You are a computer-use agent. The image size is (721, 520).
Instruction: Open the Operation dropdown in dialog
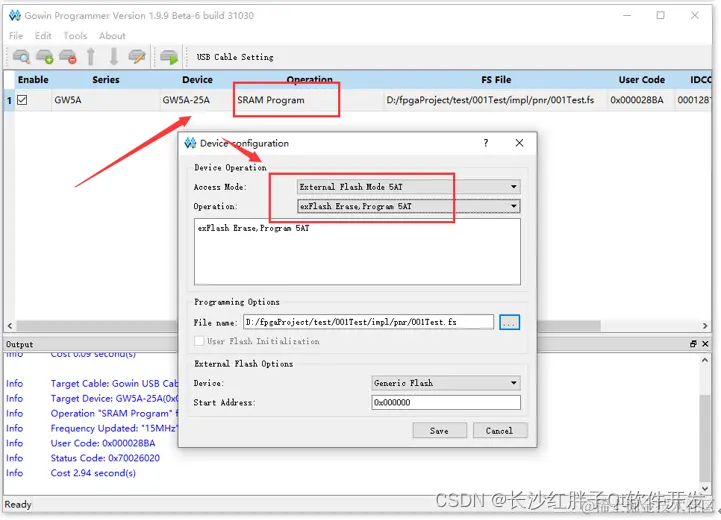[408, 206]
